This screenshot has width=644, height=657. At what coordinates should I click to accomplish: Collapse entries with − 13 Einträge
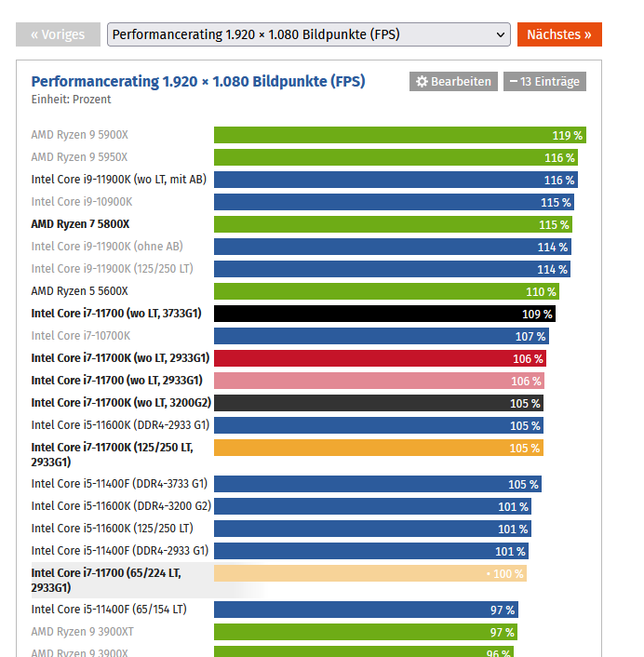tap(544, 81)
